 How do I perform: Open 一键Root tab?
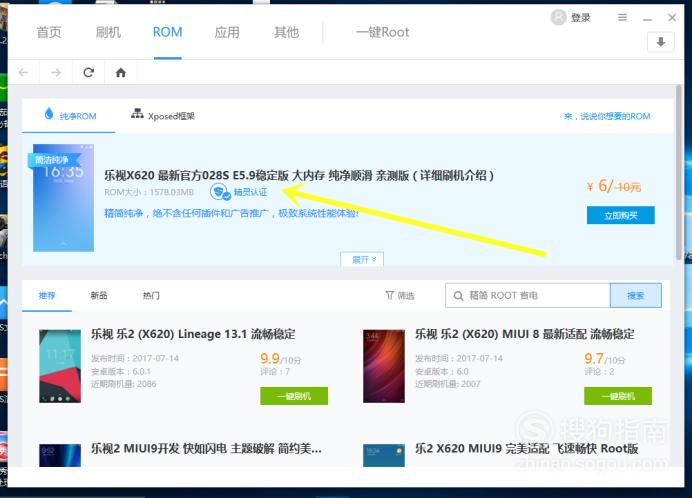(x=383, y=32)
